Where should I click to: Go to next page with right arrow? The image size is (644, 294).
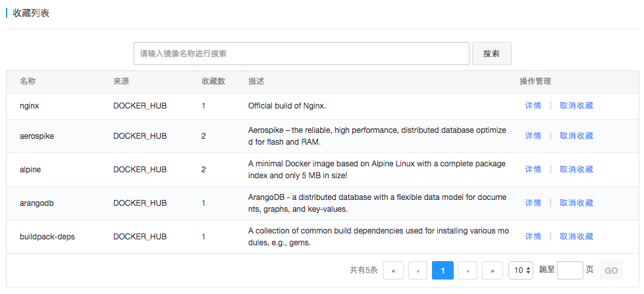pos(468,270)
